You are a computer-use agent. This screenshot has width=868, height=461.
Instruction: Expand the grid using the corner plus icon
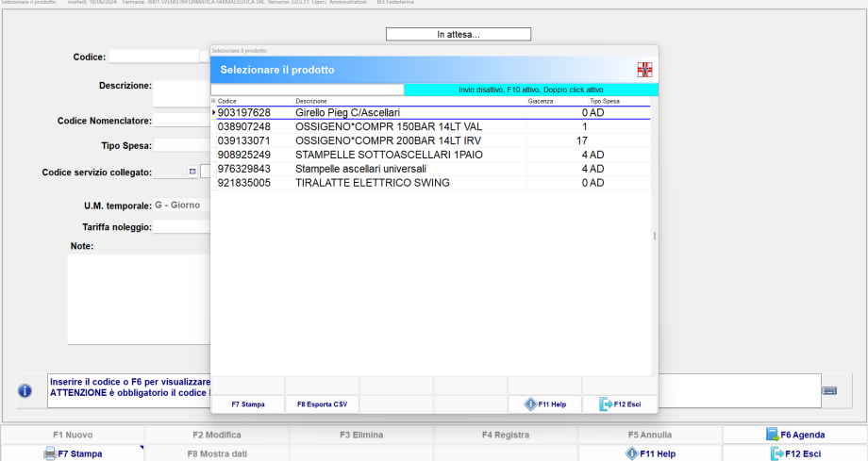pyautogui.click(x=213, y=101)
